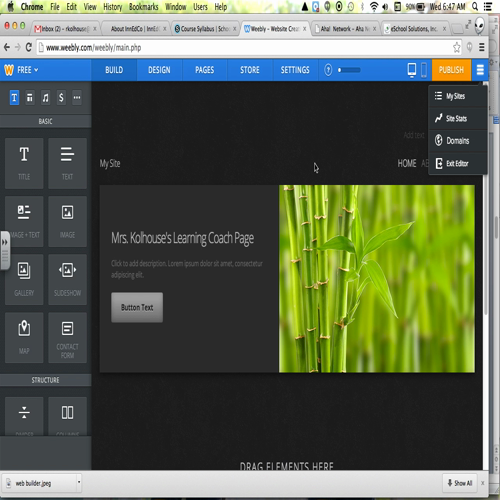The image size is (500, 500).
Task: Select the Structure elements category icon
Action: coord(30,98)
